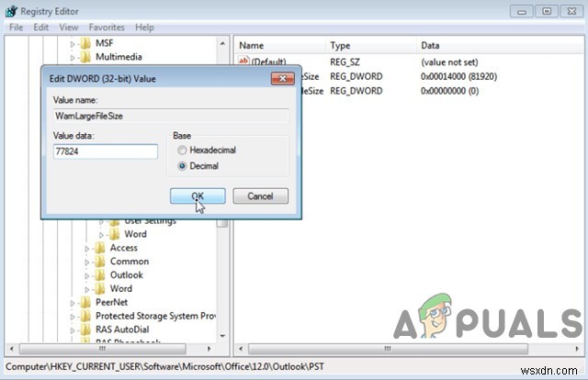Open the File menu
Viewport: 588px width, 380px height.
click(x=17, y=28)
